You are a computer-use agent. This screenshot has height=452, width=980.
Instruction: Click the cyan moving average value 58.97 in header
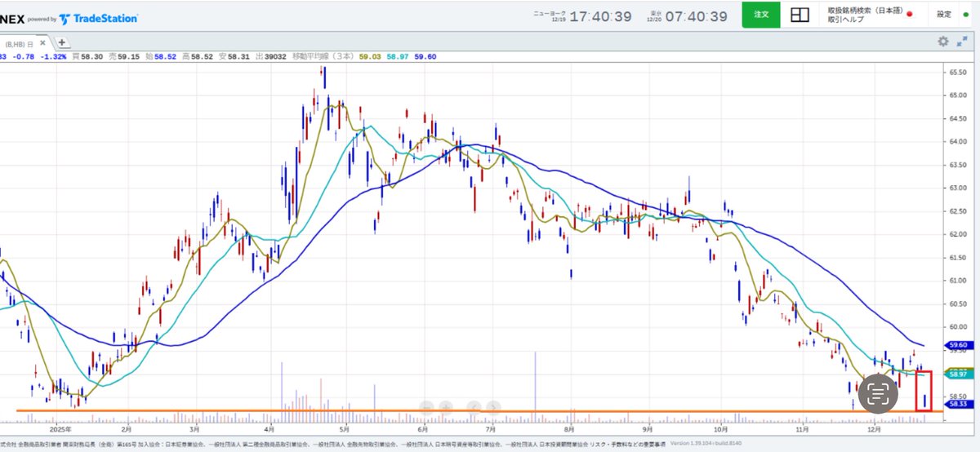[398, 56]
